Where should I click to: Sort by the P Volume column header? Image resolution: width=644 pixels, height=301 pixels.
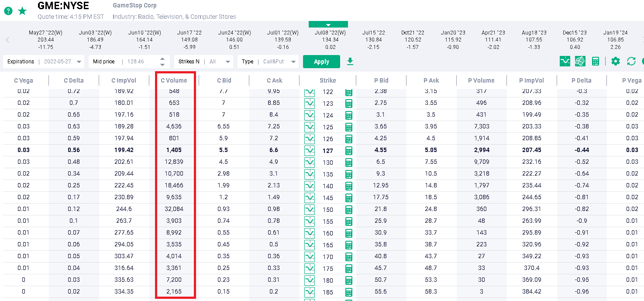tap(481, 80)
